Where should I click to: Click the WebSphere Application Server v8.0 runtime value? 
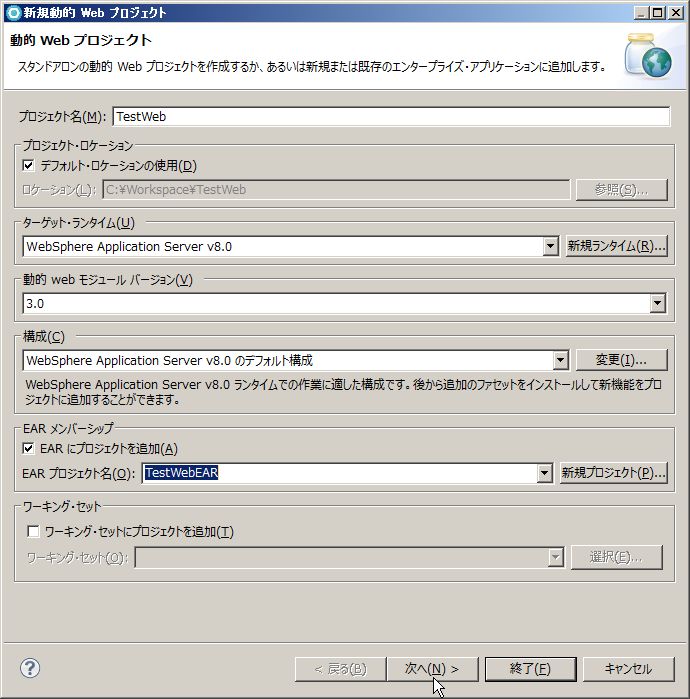(x=129, y=247)
